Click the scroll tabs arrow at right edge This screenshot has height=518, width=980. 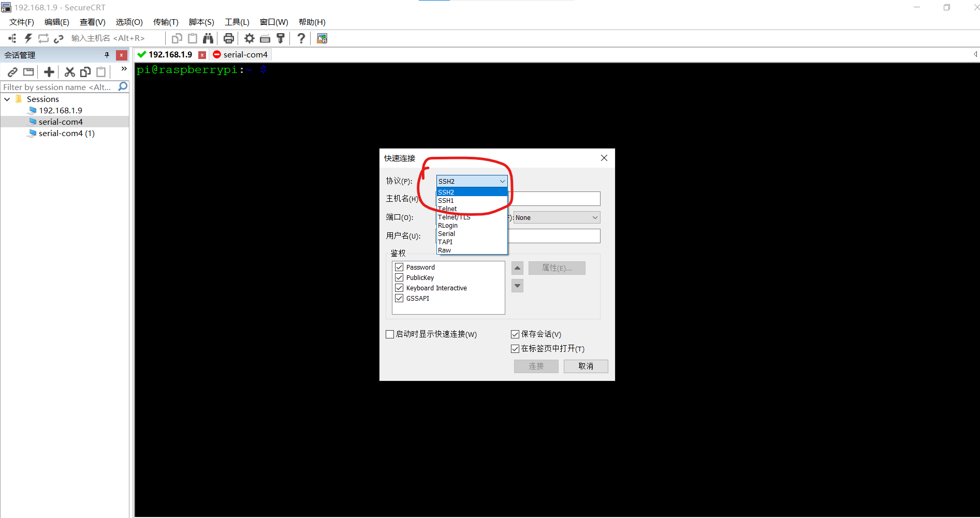tap(975, 54)
